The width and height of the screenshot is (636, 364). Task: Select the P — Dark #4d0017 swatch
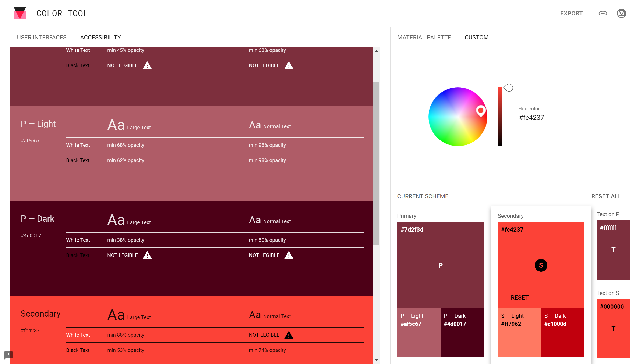click(x=462, y=333)
